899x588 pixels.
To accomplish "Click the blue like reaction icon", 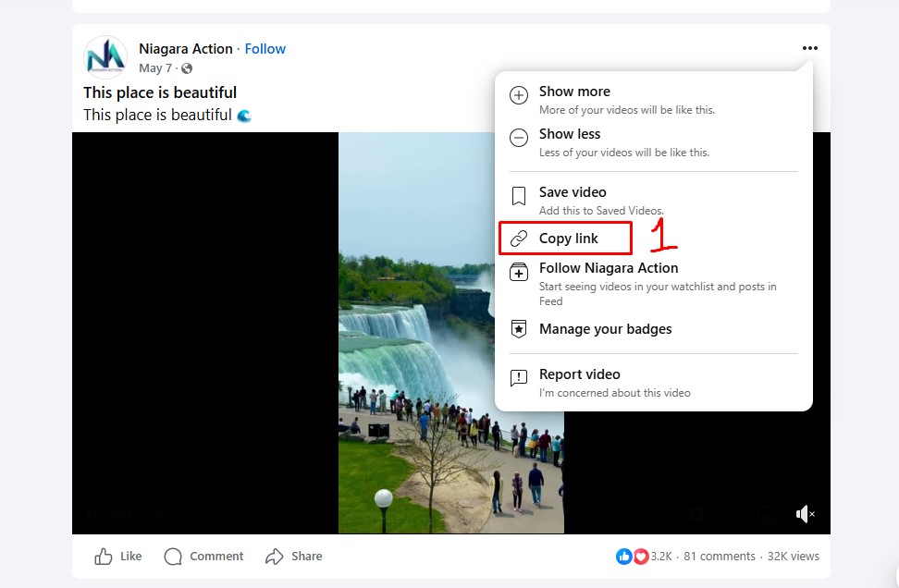I will 623,556.
